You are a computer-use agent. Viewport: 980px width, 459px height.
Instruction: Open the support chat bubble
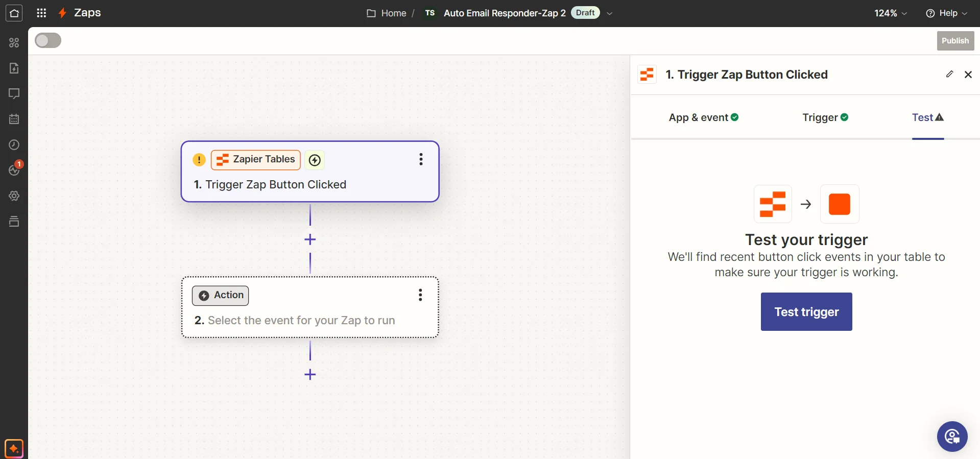pyautogui.click(x=952, y=437)
